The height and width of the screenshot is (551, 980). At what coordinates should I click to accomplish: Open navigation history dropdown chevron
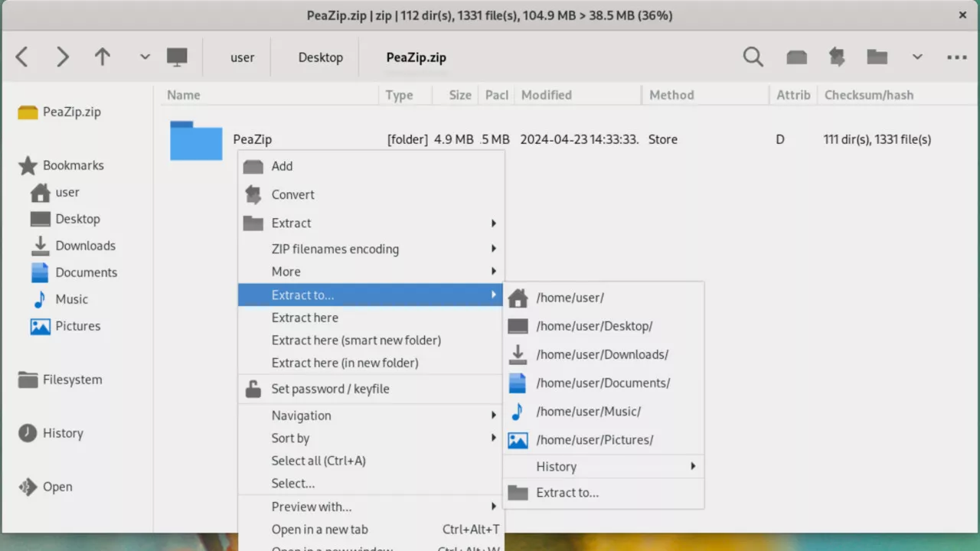coord(145,57)
